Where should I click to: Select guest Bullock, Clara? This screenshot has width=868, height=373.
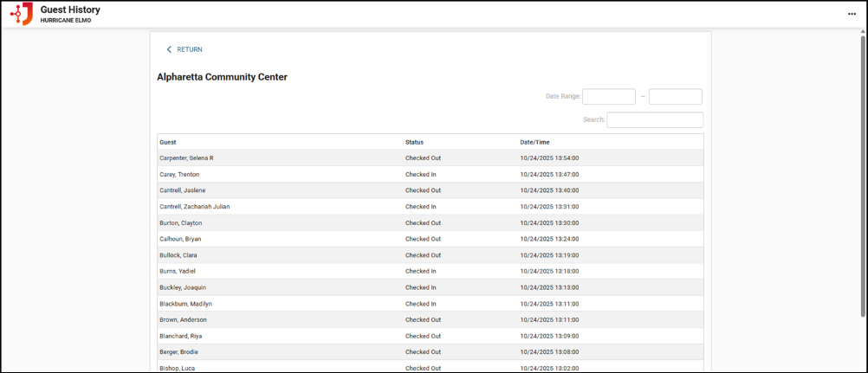[178, 255]
